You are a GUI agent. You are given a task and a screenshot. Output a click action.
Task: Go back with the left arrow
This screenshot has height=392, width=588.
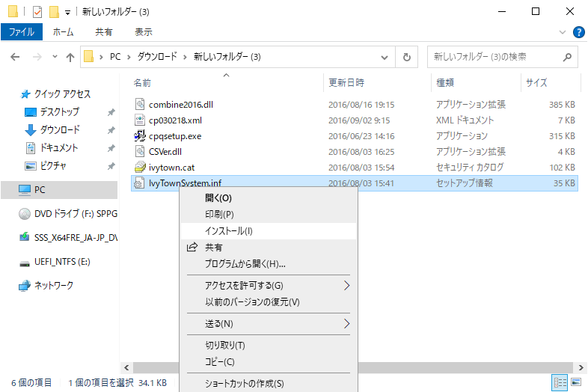[x=15, y=57]
